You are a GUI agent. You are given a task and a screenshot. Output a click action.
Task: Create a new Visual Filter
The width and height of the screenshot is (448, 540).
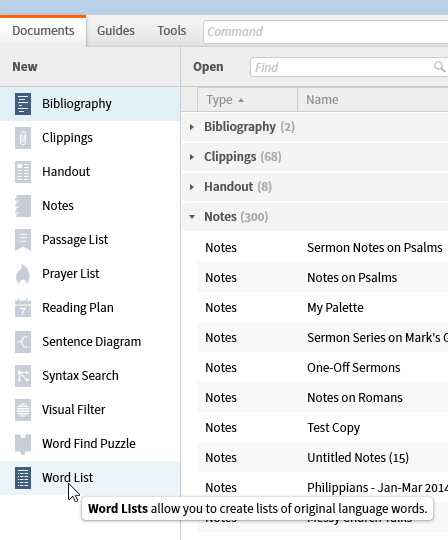pos(90,410)
